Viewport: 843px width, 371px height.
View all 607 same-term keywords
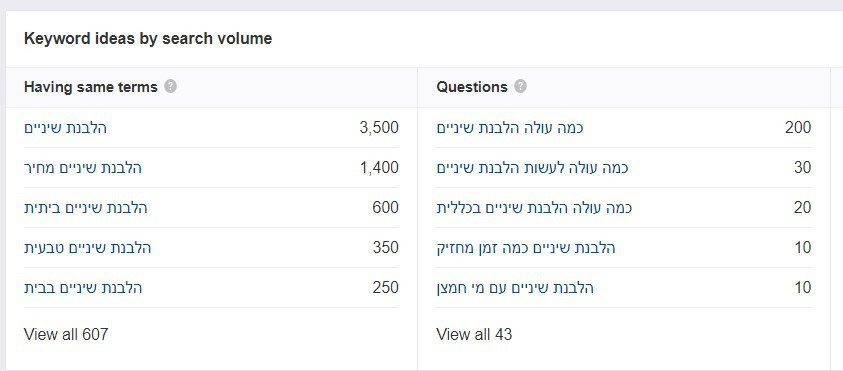click(66, 334)
